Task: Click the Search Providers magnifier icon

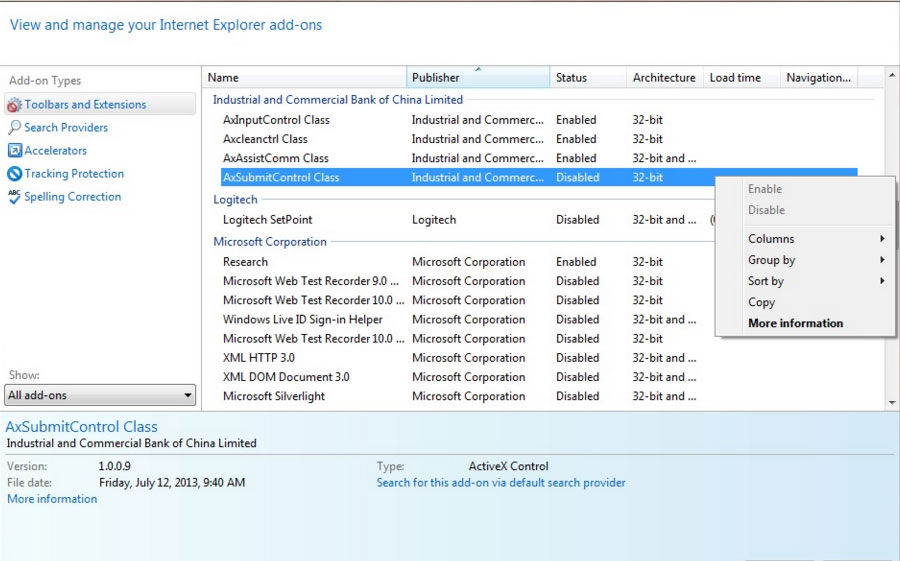Action: click(14, 127)
